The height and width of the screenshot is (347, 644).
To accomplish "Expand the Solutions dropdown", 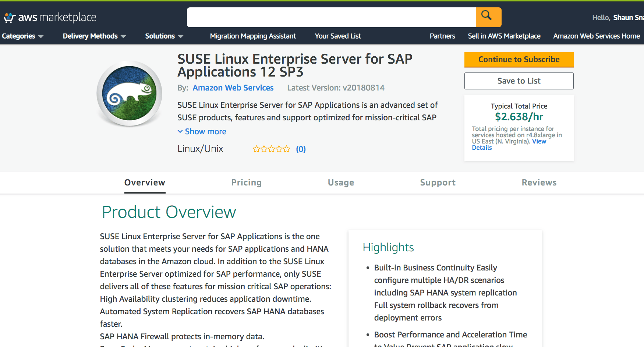I will click(164, 36).
